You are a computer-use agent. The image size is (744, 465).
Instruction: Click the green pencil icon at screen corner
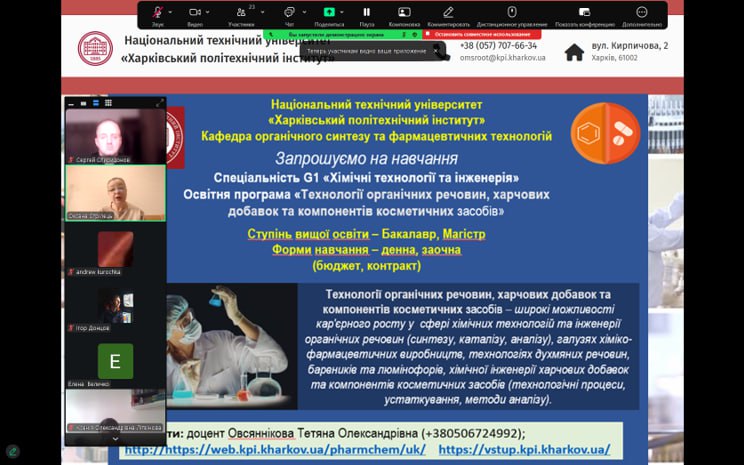[13, 451]
